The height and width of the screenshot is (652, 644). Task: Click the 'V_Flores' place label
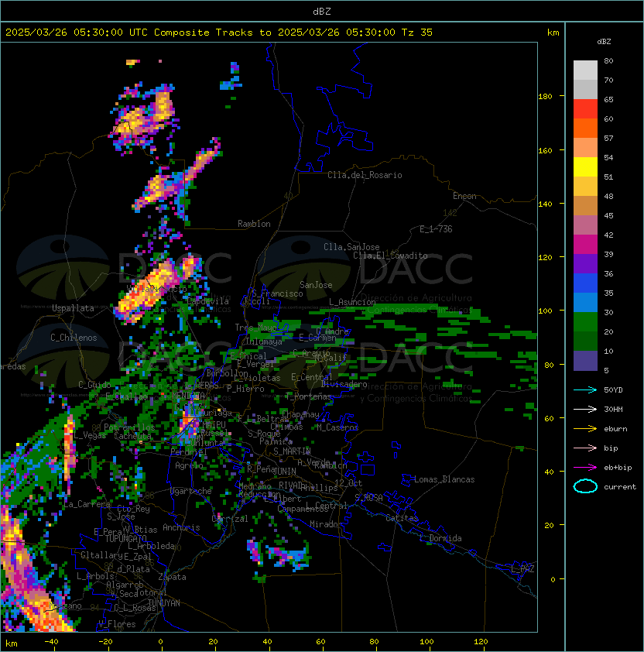pos(117,624)
